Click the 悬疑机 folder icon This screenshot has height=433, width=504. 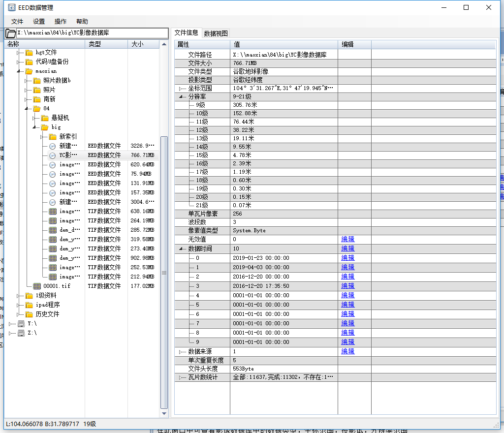(45, 118)
